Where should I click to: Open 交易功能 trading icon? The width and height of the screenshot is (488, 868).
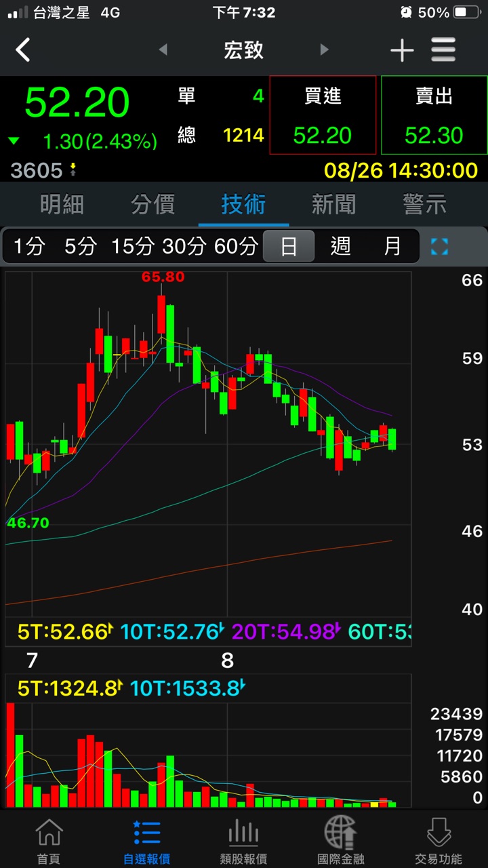[x=438, y=840]
